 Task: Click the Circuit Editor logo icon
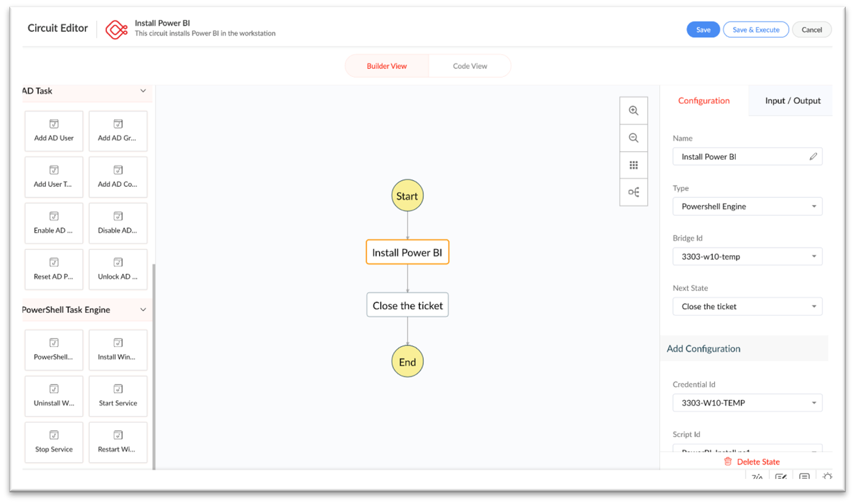click(116, 29)
